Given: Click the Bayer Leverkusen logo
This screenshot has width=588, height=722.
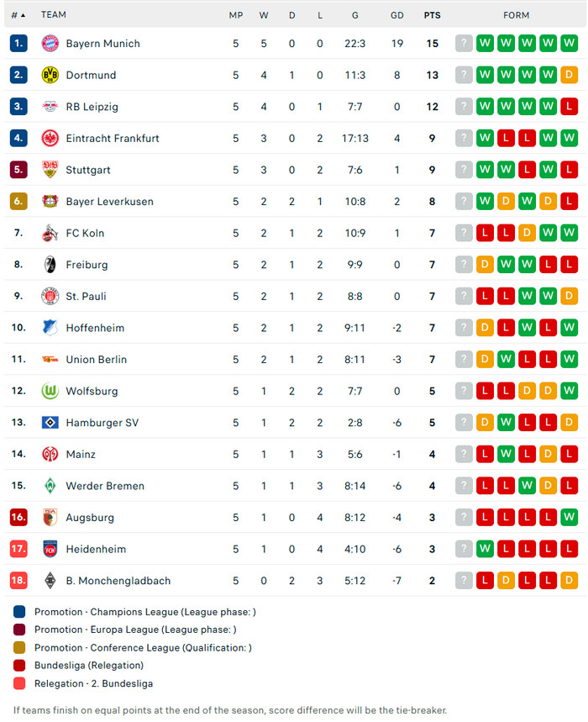Looking at the screenshot, I should (50, 202).
